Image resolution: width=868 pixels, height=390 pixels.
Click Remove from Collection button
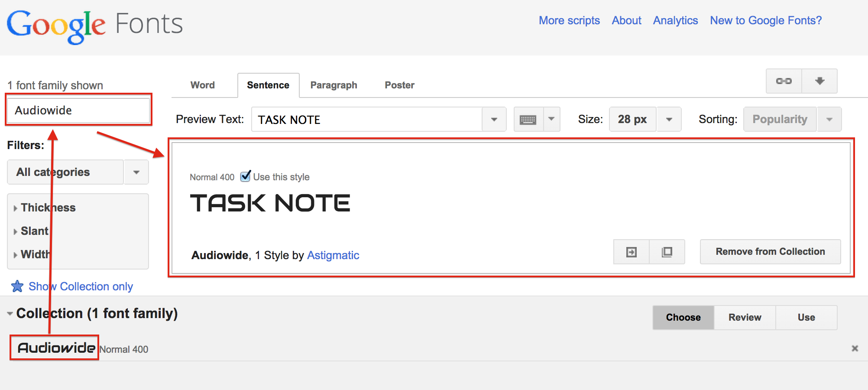coord(771,252)
